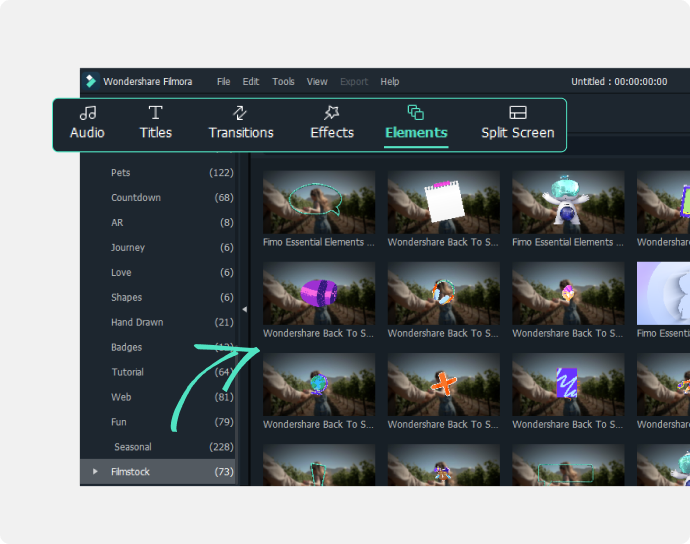Open the Effects star-wand tab
Screen dimensions: 690x544
(332, 123)
